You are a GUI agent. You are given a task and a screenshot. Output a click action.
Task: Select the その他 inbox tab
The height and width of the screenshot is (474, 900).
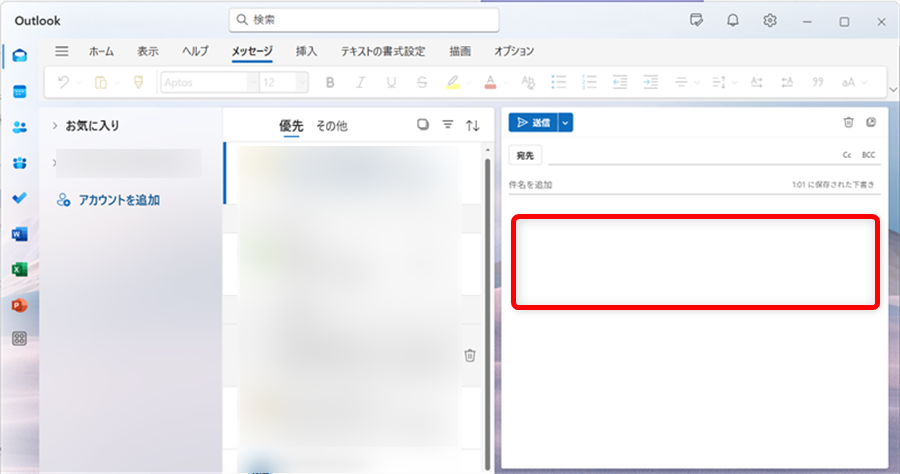(x=331, y=126)
